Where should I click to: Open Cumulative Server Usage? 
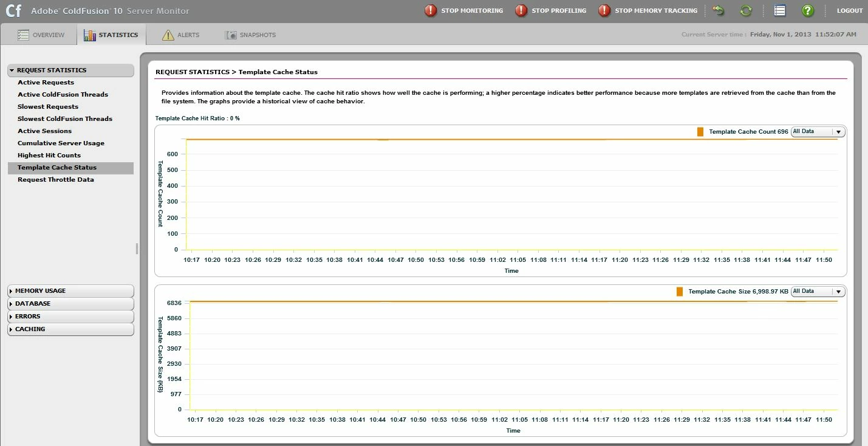(x=70, y=143)
